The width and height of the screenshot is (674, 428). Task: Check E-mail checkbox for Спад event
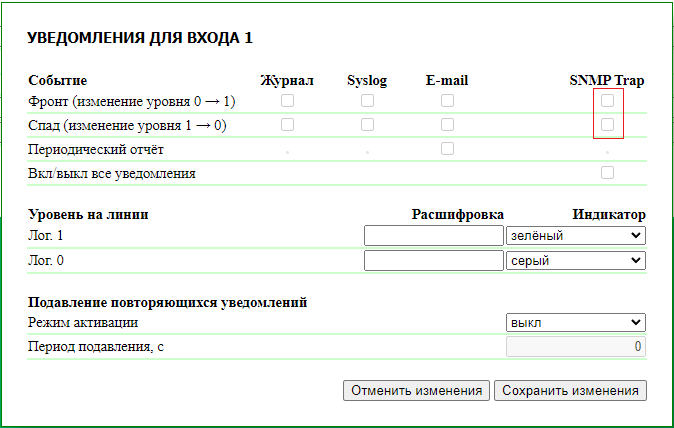pos(447,124)
